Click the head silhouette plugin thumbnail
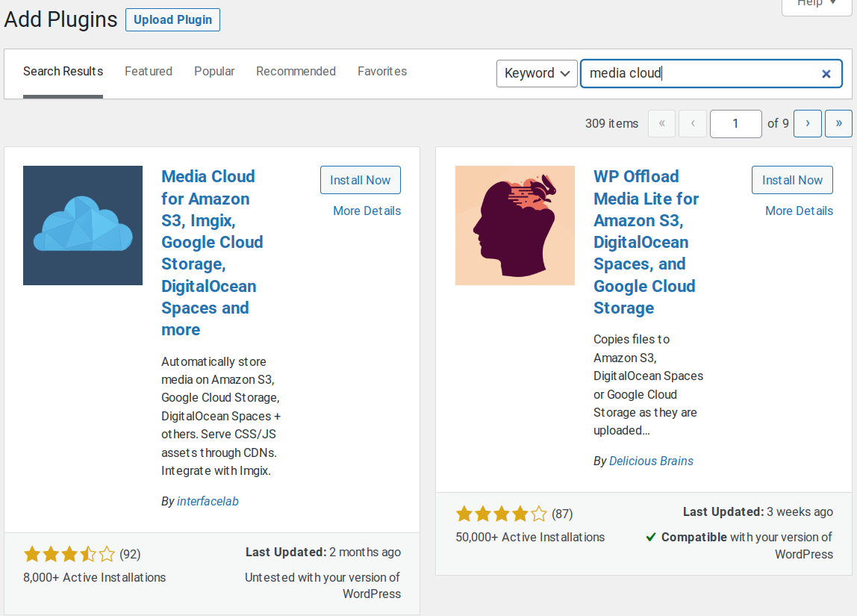The image size is (857, 616). click(x=515, y=225)
